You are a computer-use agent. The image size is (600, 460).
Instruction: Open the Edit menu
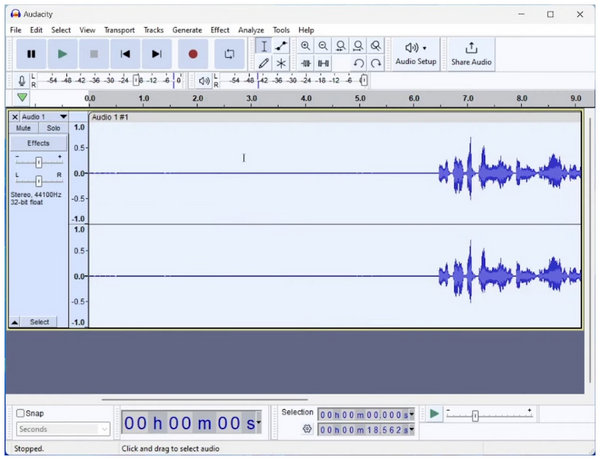(36, 30)
